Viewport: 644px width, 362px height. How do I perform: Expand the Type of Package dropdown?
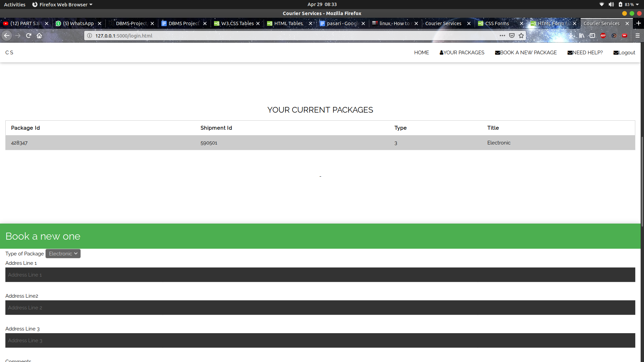[x=63, y=254]
